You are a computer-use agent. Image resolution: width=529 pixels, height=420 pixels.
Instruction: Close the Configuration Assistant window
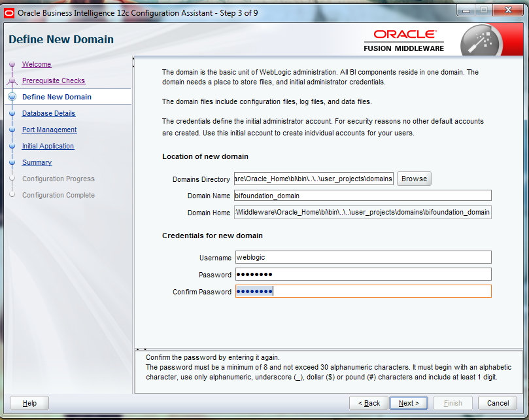coord(508,10)
